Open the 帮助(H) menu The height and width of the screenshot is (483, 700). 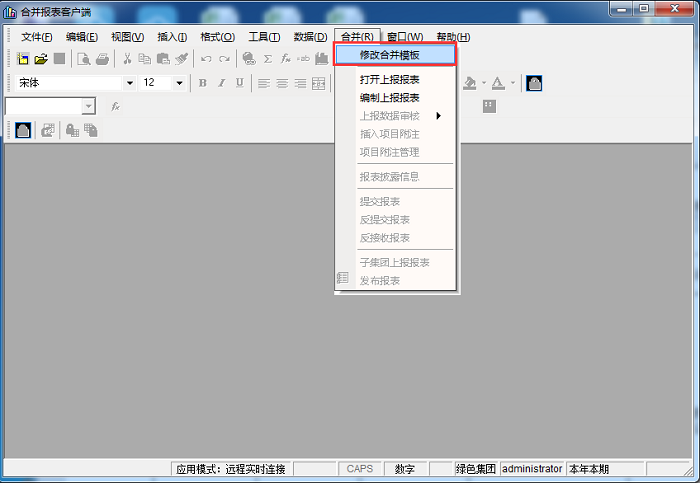coord(453,37)
